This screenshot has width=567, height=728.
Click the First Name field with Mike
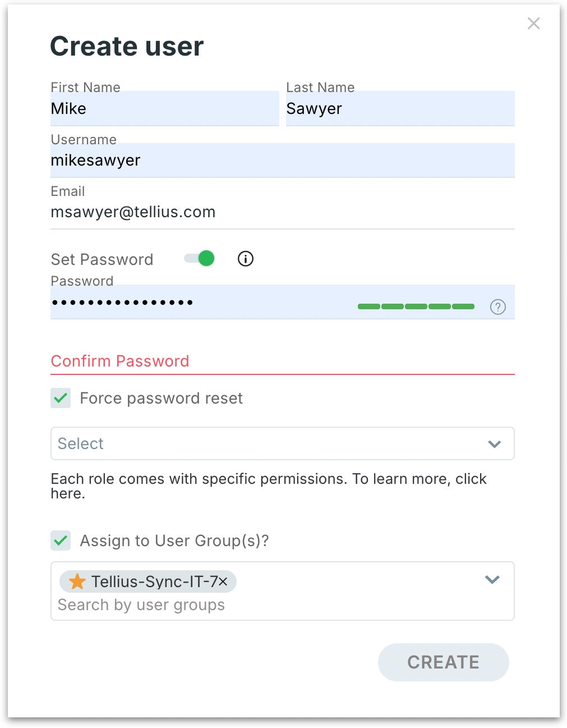[164, 108]
